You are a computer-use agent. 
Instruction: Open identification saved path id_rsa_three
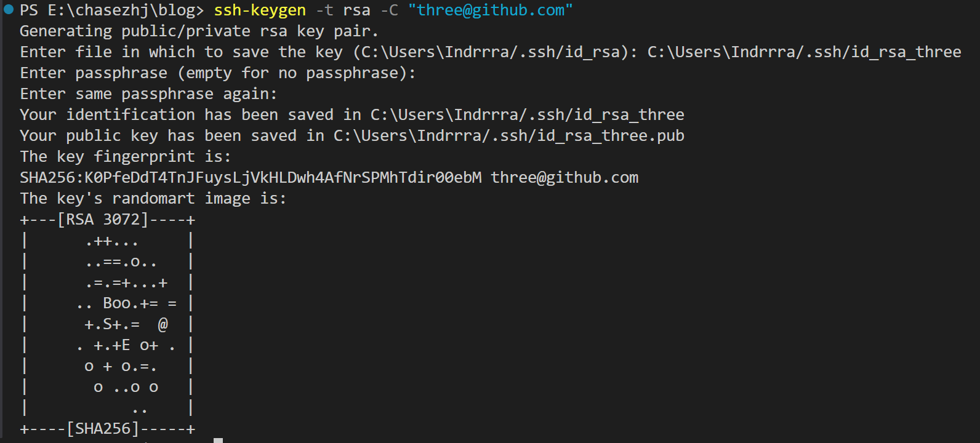pyautogui.click(x=528, y=115)
